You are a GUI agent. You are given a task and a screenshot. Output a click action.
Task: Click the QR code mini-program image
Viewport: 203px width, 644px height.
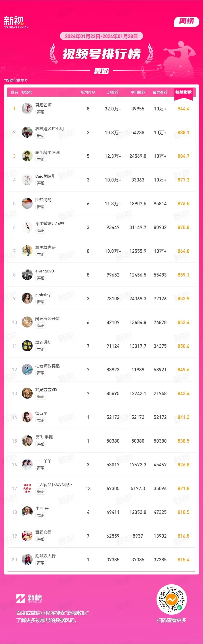(x=172, y=599)
